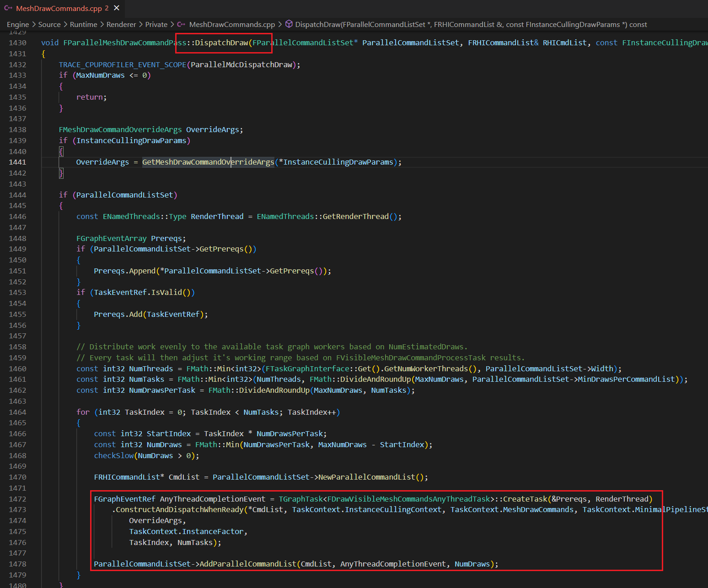Click the problems badge "2" on the tab
Viewport: 708px width, 588px height.
[107, 8]
